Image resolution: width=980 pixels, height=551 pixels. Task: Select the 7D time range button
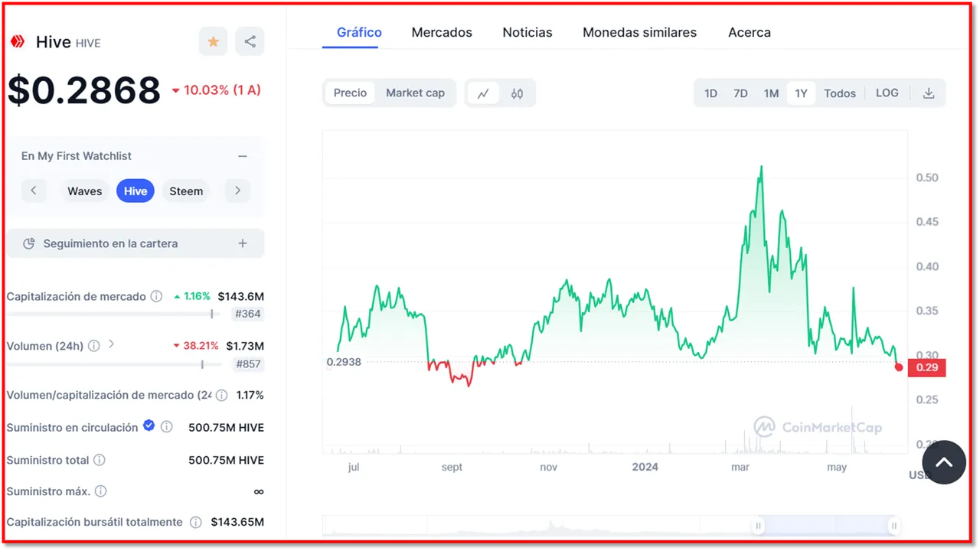pos(740,93)
